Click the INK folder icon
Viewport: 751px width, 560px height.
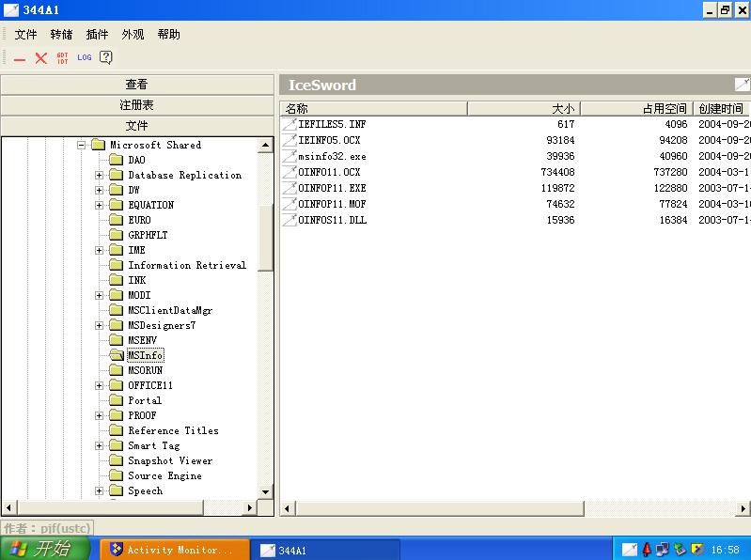coord(116,279)
